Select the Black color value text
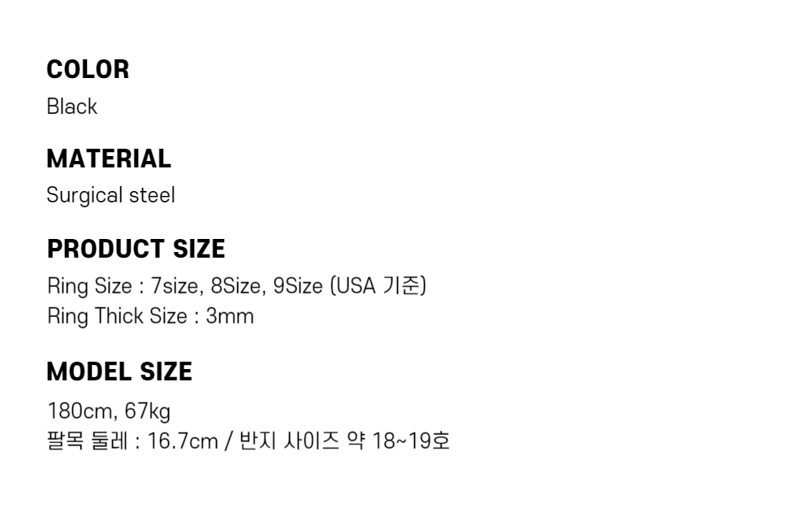The width and height of the screenshot is (812, 508). tap(71, 106)
